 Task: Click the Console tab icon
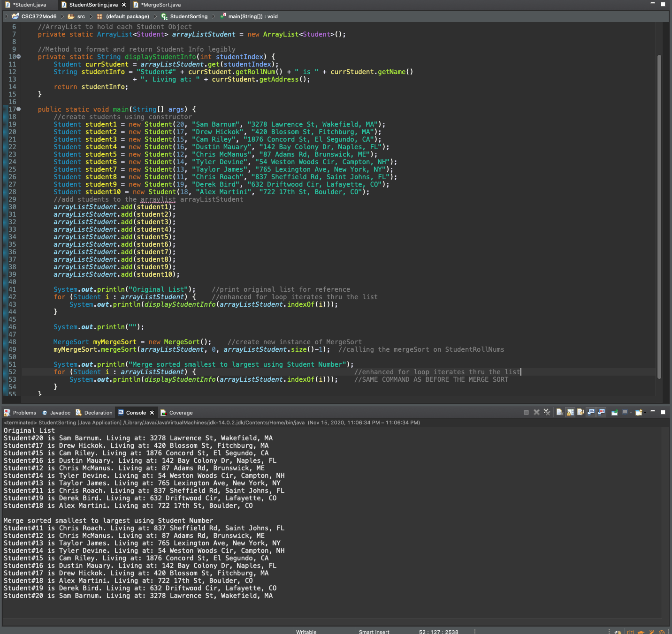(x=121, y=413)
